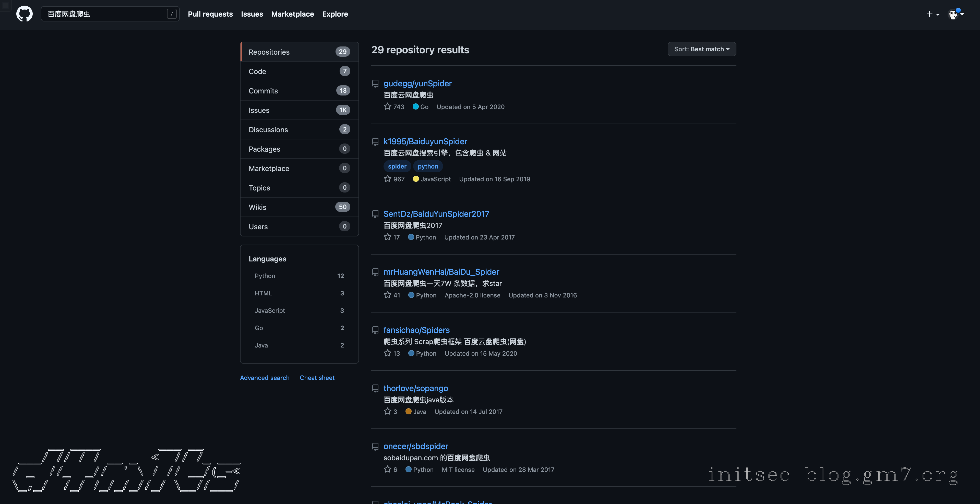Click repository icon beside mrHuangWenHai/BaiDu_Spider
Viewport: 980px width, 504px height.
pos(375,272)
